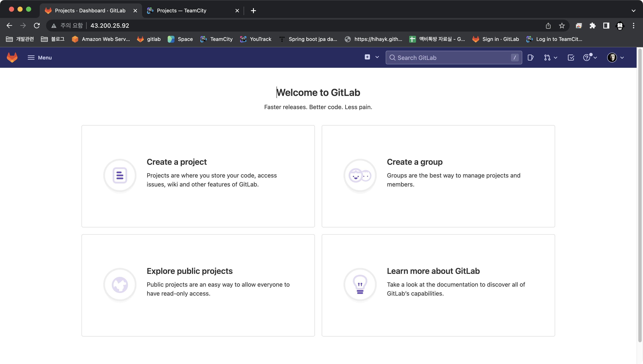Expand the tab search chevron
643x364 pixels.
633,10
